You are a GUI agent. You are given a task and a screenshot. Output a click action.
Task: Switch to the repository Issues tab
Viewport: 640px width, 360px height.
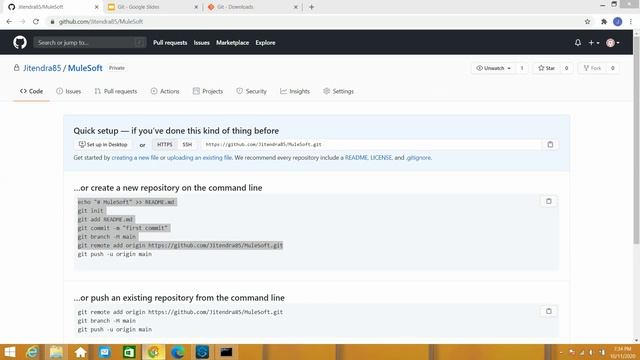tap(69, 91)
